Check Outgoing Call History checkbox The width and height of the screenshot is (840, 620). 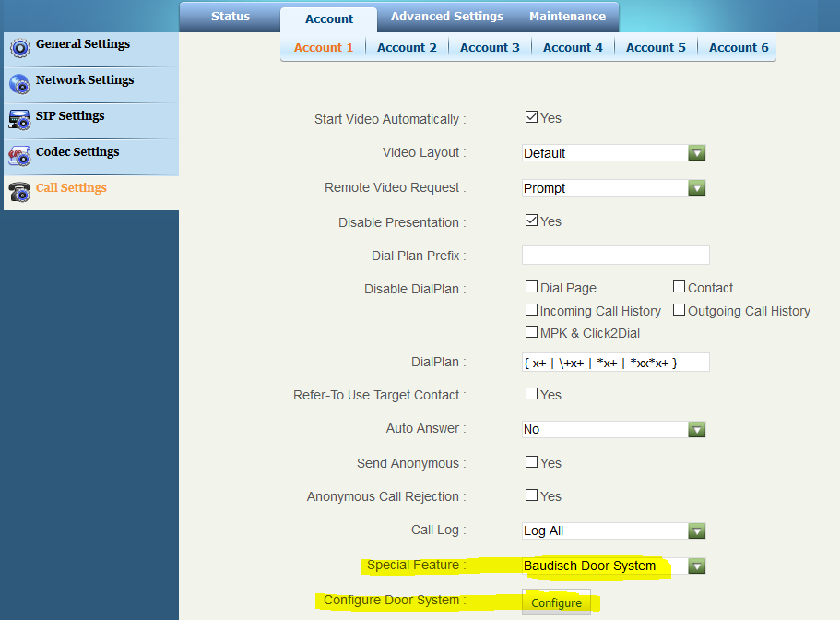[x=679, y=310]
